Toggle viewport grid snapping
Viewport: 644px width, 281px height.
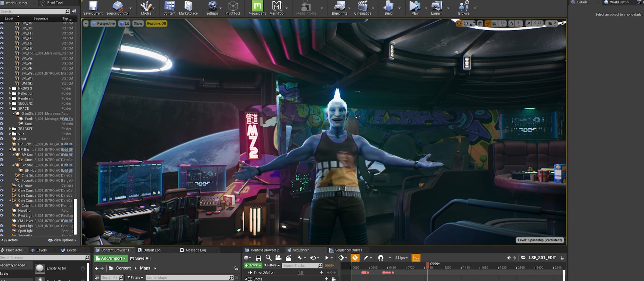pos(494,24)
